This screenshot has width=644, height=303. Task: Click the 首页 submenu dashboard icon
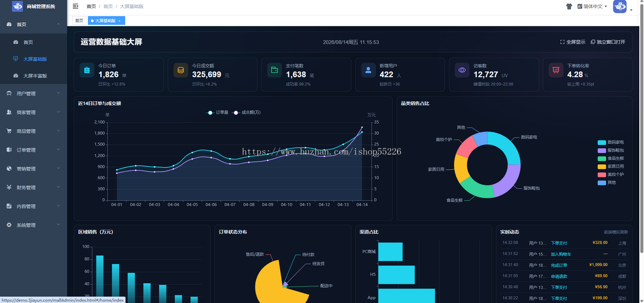16,42
